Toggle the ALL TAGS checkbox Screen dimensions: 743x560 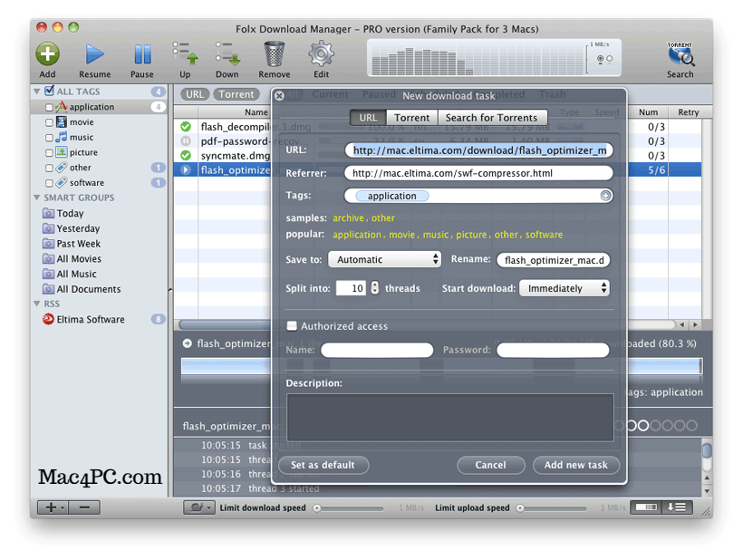[x=49, y=91]
